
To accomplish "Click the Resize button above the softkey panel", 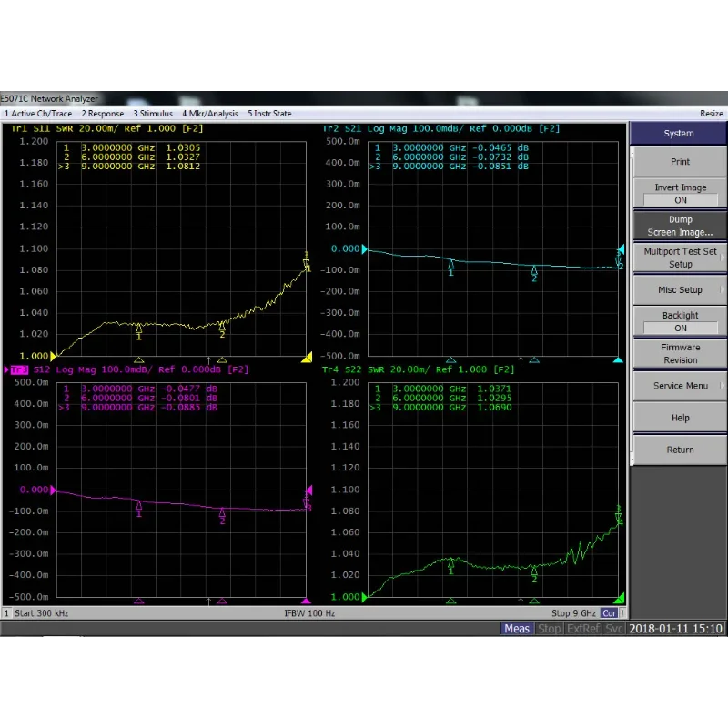I will tap(711, 114).
